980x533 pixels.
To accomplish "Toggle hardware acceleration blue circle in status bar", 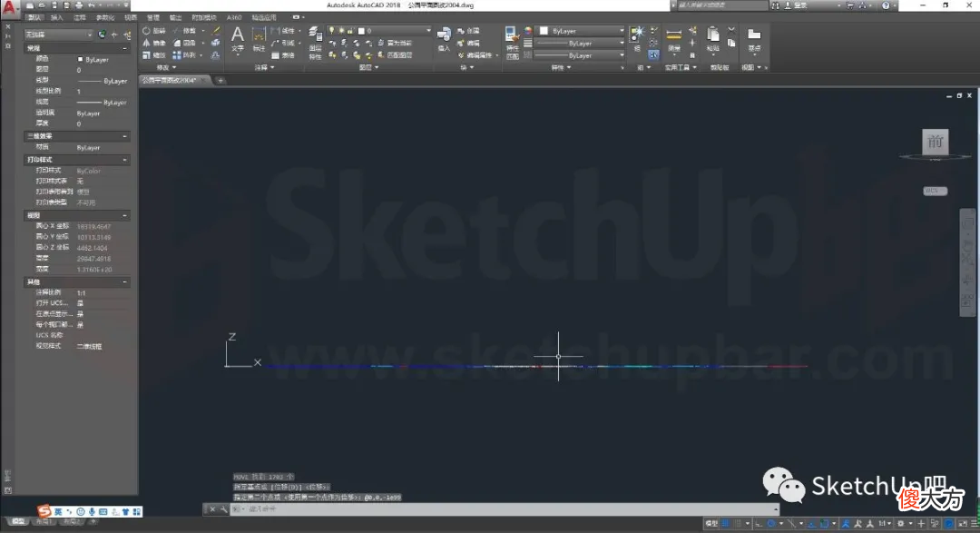I will point(949,524).
